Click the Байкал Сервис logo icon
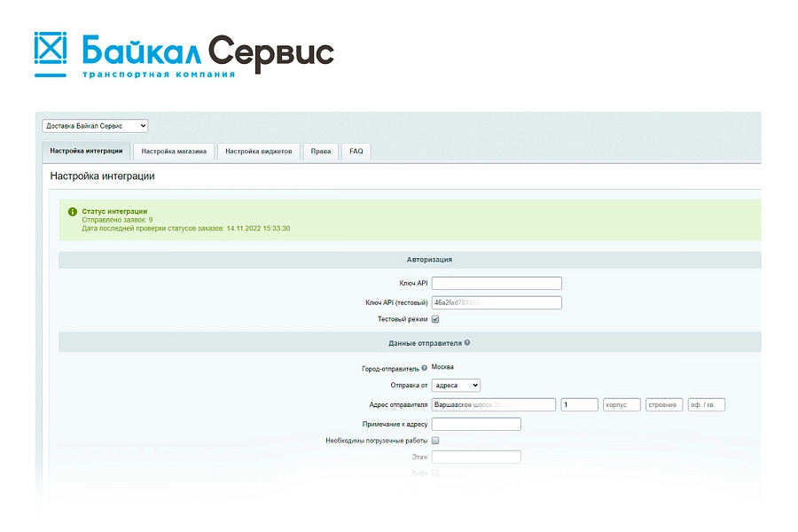 (x=51, y=54)
